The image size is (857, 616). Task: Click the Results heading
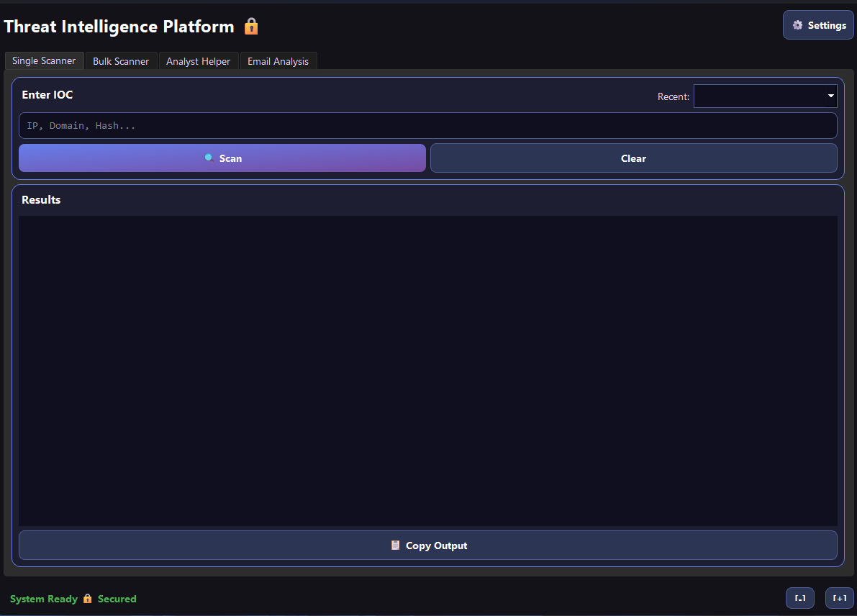click(41, 199)
